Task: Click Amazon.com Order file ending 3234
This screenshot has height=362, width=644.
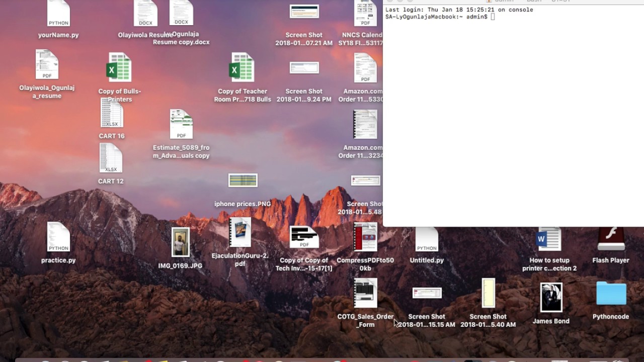Action: coord(365,124)
